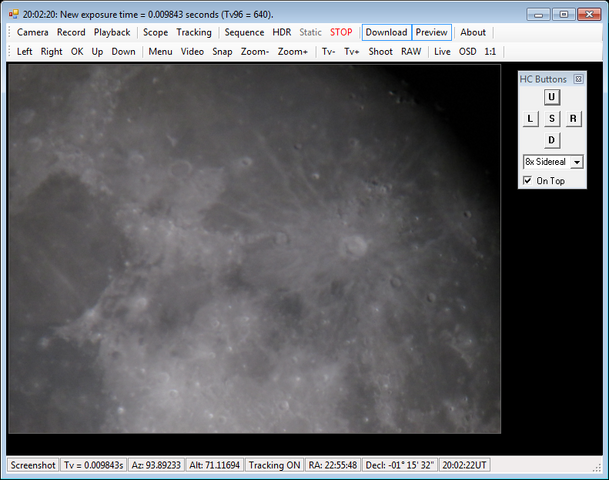This screenshot has height=480, width=609.
Task: Click the Zoom- button
Action: (255, 52)
